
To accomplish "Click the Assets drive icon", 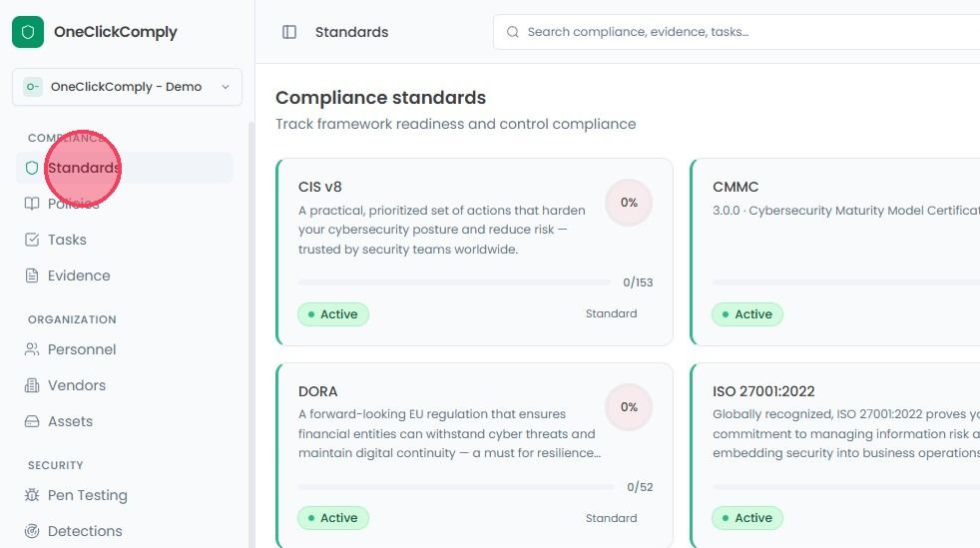I will pos(32,421).
